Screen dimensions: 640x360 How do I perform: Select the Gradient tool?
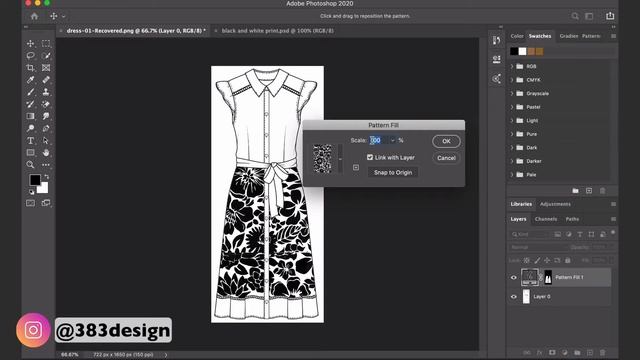point(31,116)
